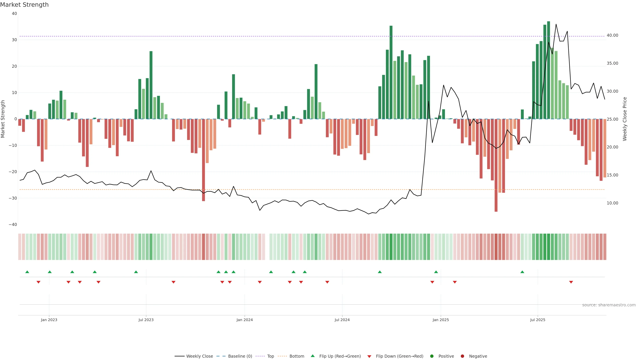Click the purple dotted Top legend line
Screen dimensions: 644x362
tap(260, 356)
